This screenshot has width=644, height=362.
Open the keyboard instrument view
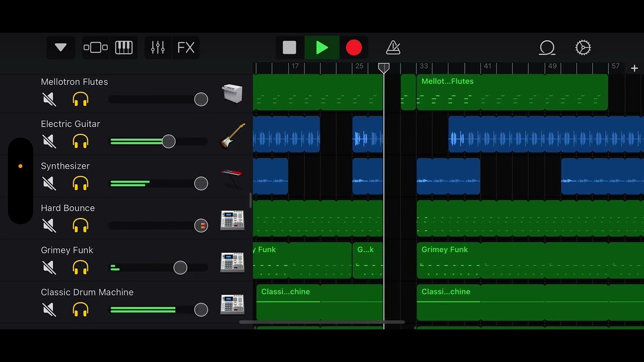[124, 48]
